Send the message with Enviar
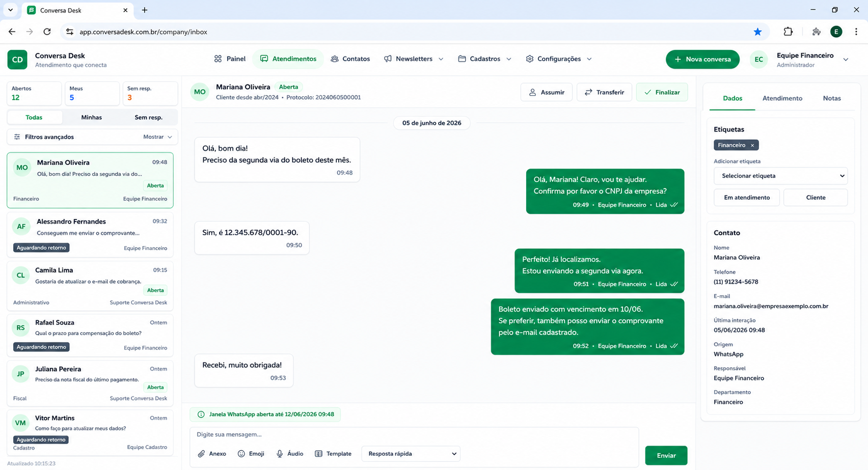Viewport: 868px width, 470px height. pyautogui.click(x=666, y=455)
